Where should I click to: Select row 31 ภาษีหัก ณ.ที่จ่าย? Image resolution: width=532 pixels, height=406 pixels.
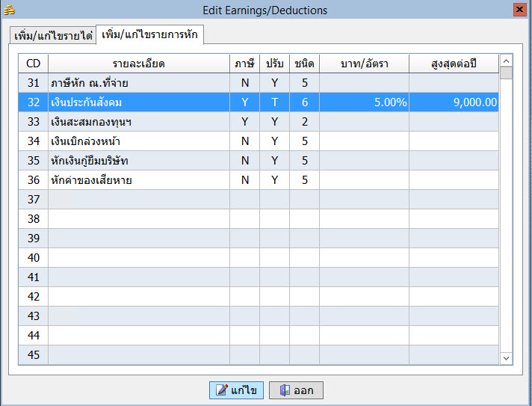[138, 82]
